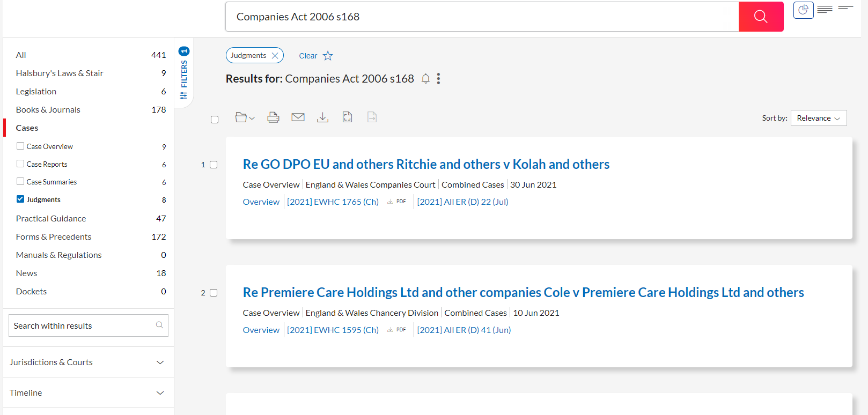Tick the checkbox for result 2
This screenshot has width=868, height=415.
click(214, 293)
